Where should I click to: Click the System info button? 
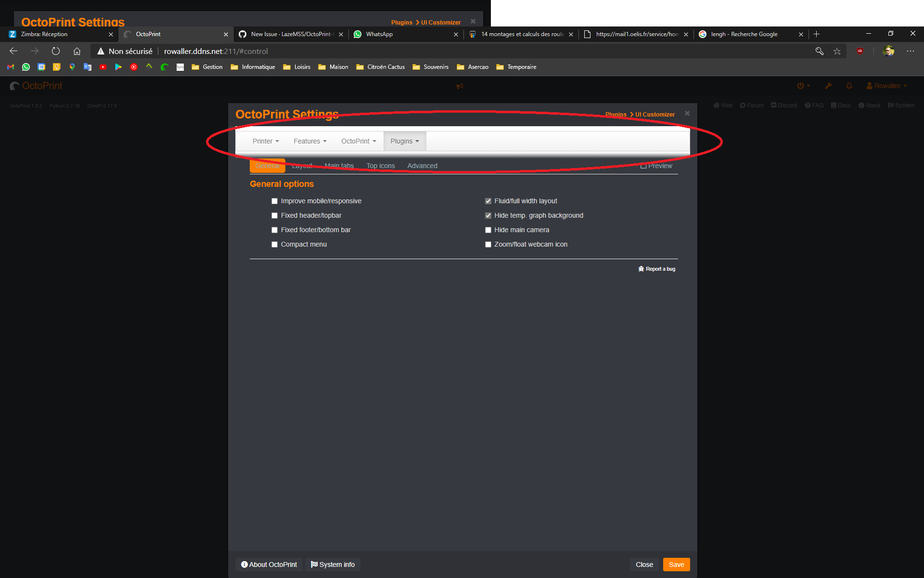tap(333, 564)
